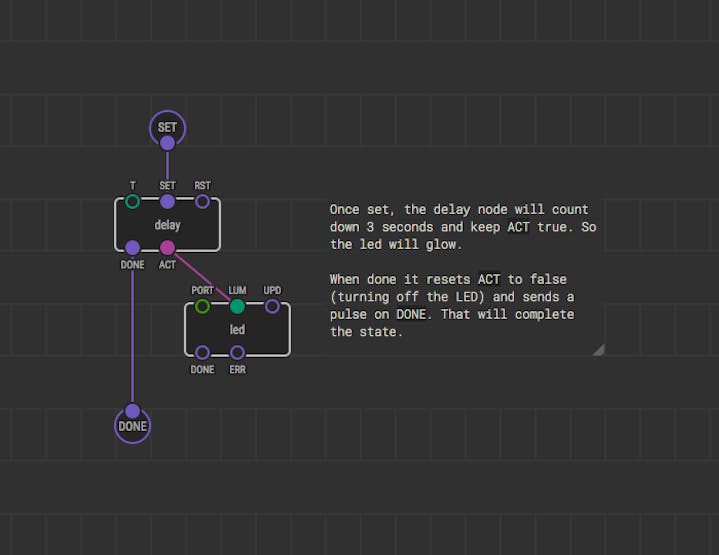Select the link from ACT to LUM

click(202, 277)
